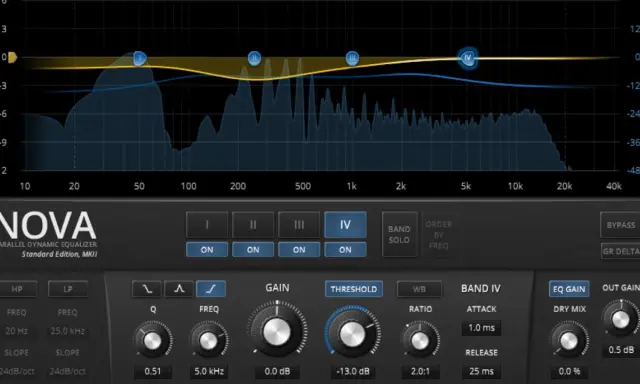Toggle band II ON switch
This screenshot has height=384, width=640.
(x=253, y=250)
